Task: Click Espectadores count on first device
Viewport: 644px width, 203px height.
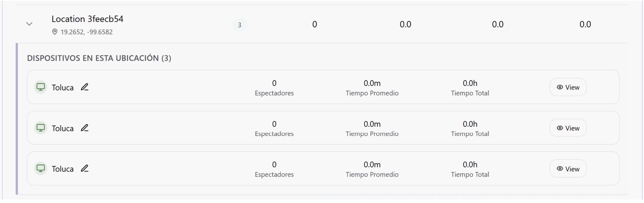Action: pos(274,83)
